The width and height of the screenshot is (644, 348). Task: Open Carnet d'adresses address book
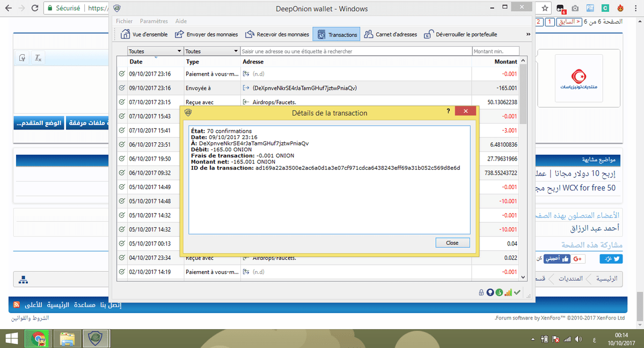coord(390,34)
